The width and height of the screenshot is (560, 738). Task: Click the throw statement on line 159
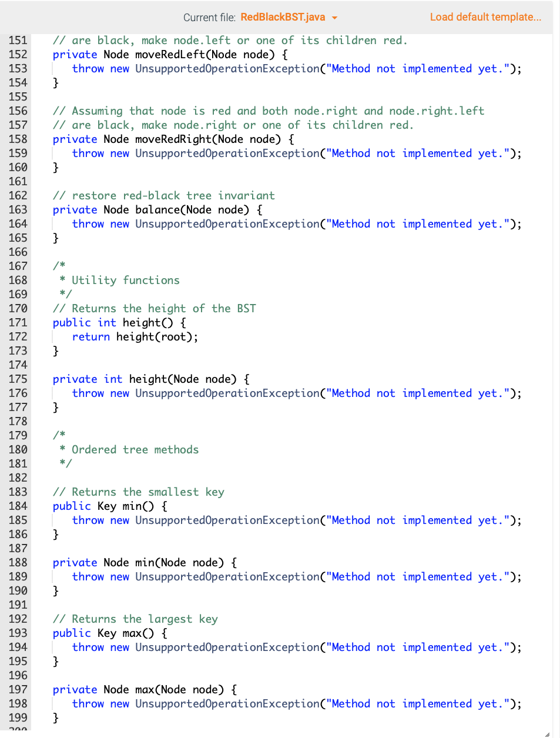click(x=297, y=153)
